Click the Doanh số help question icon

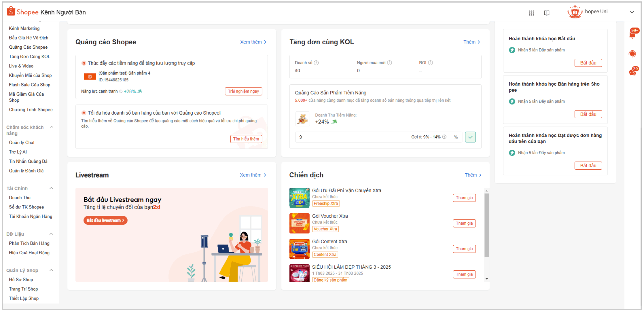coord(317,63)
